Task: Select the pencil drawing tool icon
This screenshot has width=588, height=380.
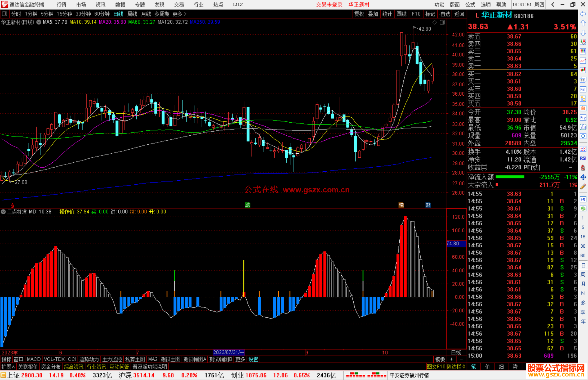Action: [x=583, y=187]
